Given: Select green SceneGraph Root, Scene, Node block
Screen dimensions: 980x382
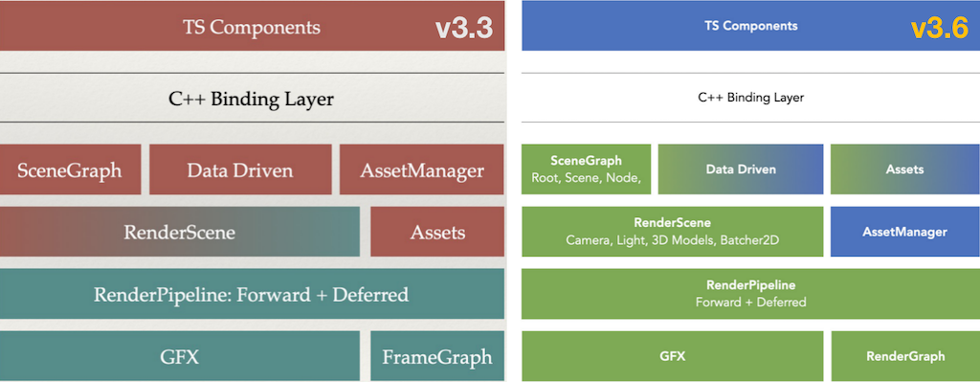Looking at the screenshot, I should point(587,169).
